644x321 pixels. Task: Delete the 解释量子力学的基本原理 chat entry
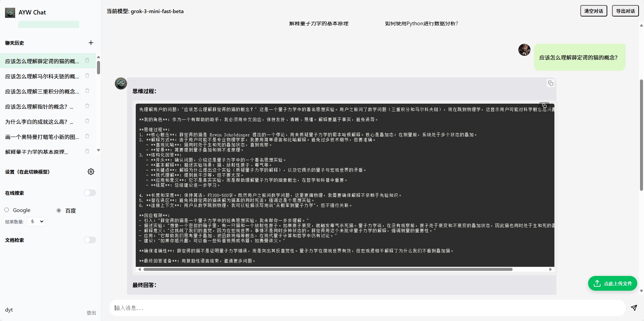tap(87, 151)
